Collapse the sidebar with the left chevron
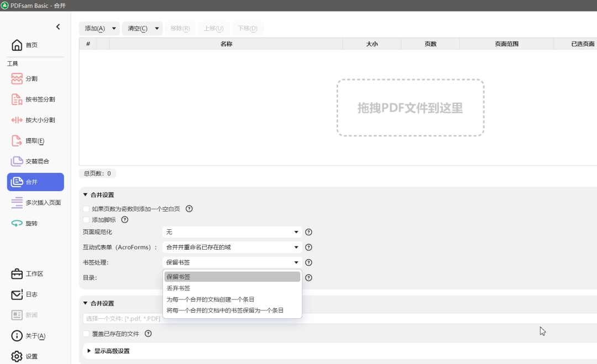 58,27
